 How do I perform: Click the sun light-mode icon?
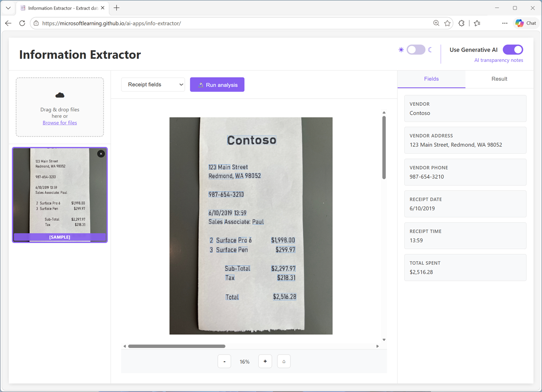(x=401, y=50)
